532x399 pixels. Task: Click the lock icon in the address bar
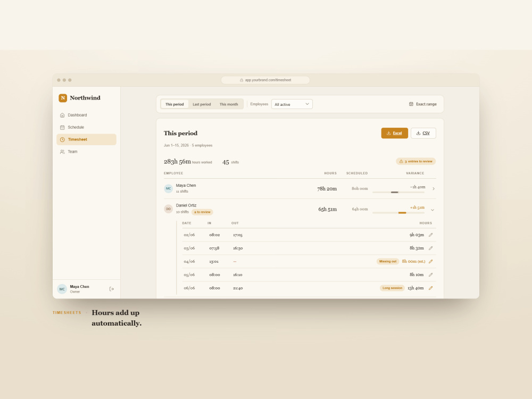tap(242, 80)
